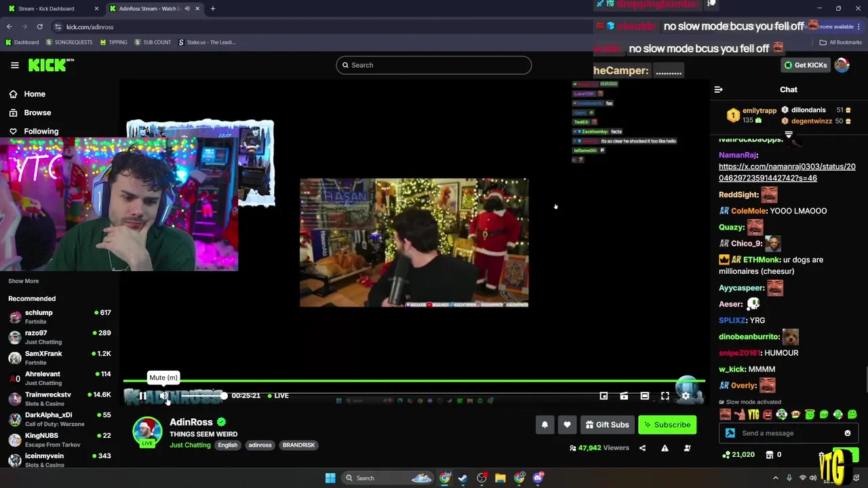Screen dimensions: 868x488
Task: Select the BRANDRISK tag
Action: coord(298,445)
